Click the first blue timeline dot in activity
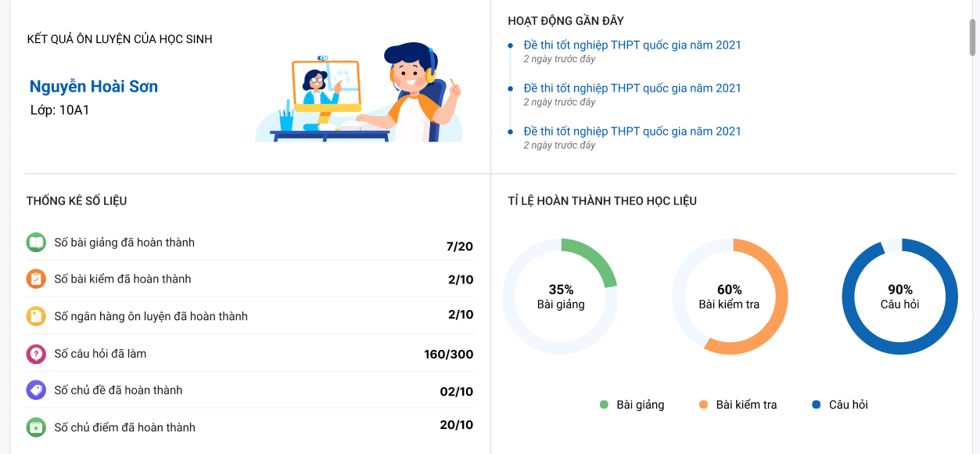The height and width of the screenshot is (454, 980). pyautogui.click(x=510, y=46)
